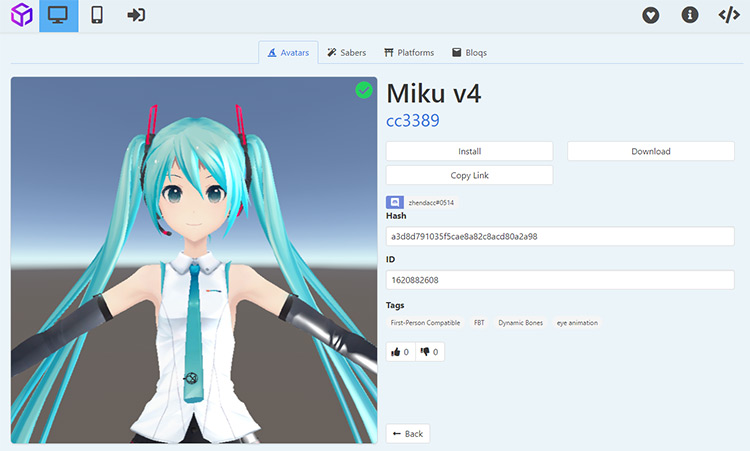Select the Dynamic Bones tag
Image resolution: width=750 pixels, height=451 pixels.
(520, 323)
